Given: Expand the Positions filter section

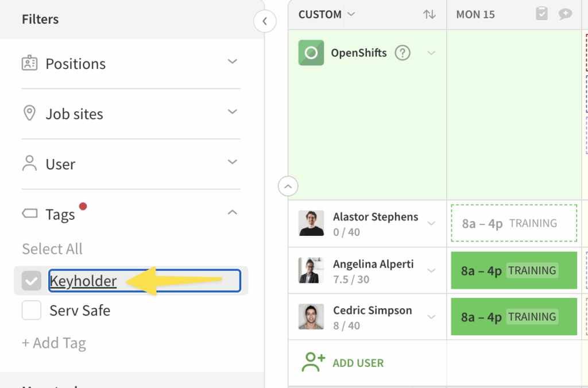Looking at the screenshot, I should tap(232, 62).
